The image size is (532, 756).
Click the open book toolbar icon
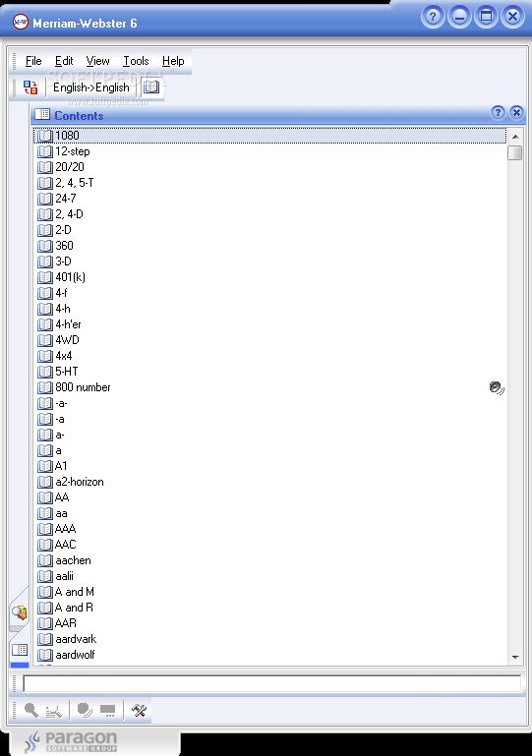151,87
